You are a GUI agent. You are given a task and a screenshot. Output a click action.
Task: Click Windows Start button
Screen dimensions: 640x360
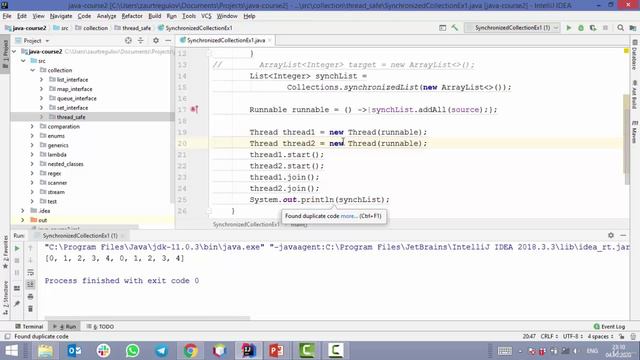(x=11, y=351)
